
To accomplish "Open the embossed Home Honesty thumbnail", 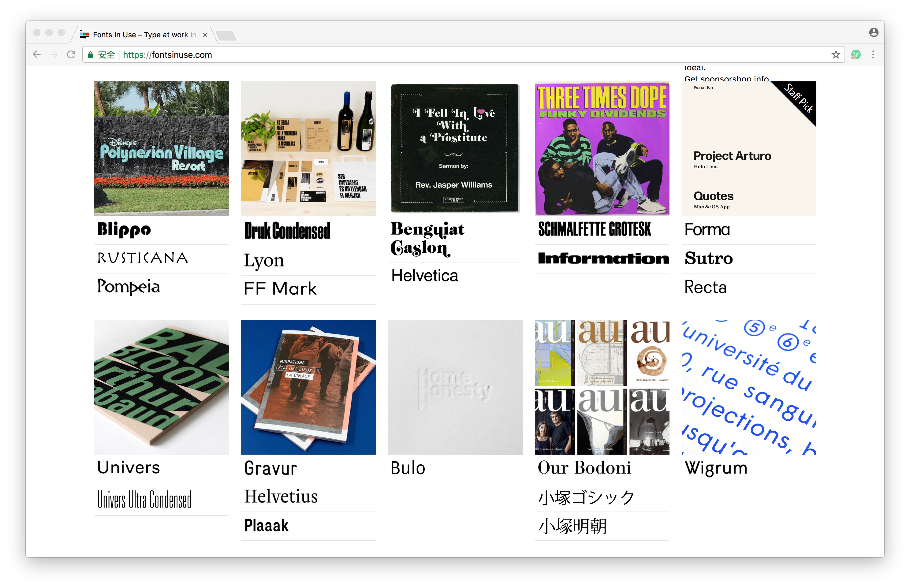I will (455, 387).
